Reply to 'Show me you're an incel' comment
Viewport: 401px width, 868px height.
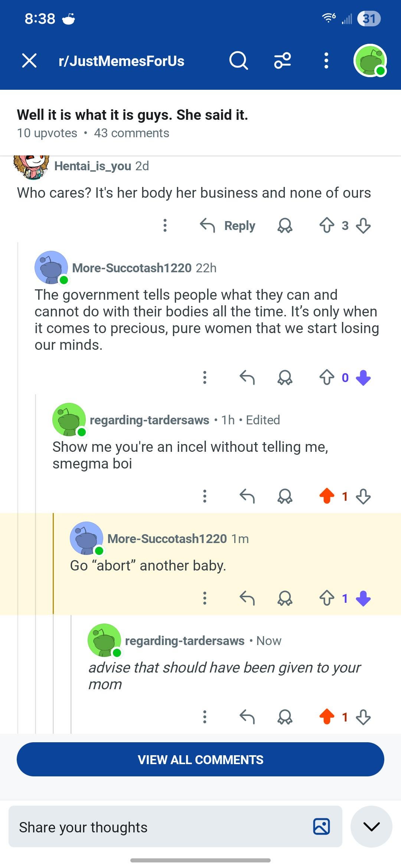247,496
